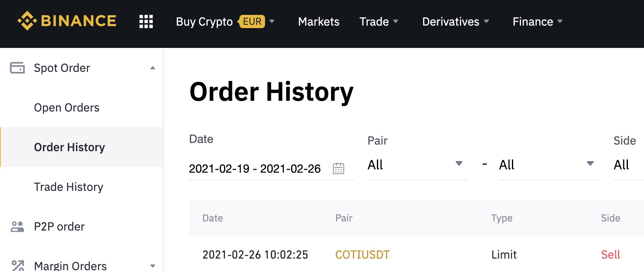This screenshot has width=644, height=271.
Task: Go to Open Orders
Action: (67, 107)
